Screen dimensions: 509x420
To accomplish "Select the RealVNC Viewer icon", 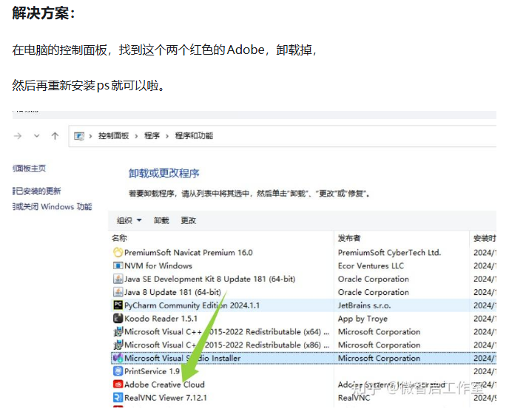I will (118, 398).
